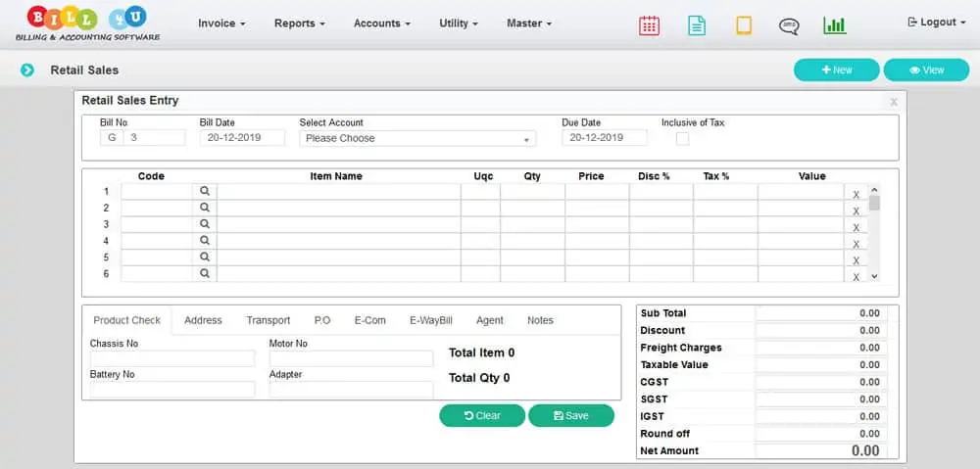Remove item row 4 with X

click(856, 244)
